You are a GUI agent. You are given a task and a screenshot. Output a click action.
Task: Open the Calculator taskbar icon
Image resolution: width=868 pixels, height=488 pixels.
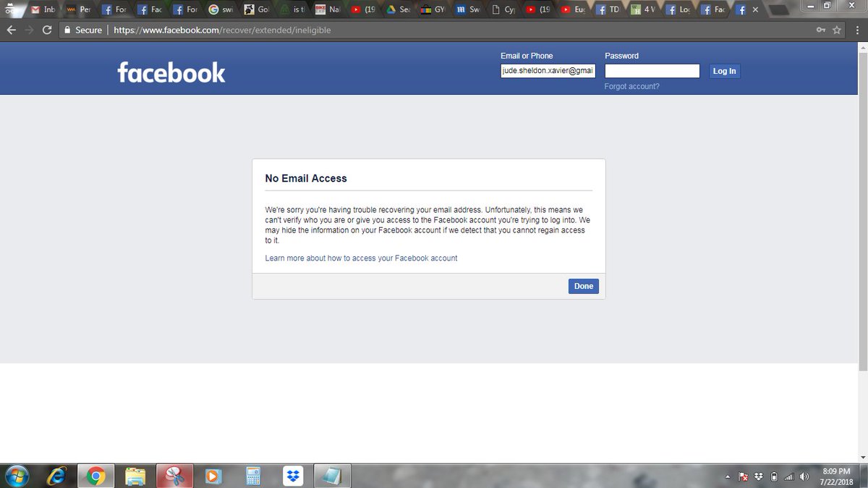point(253,476)
